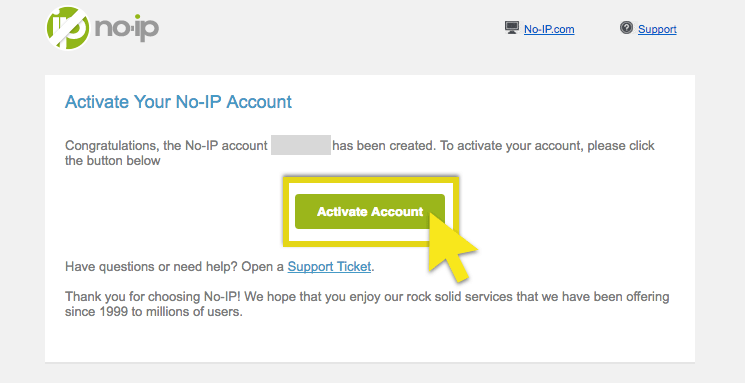Viewport: 745px width, 383px height.
Task: Click the question mark icon beside Support
Action: 626,28
